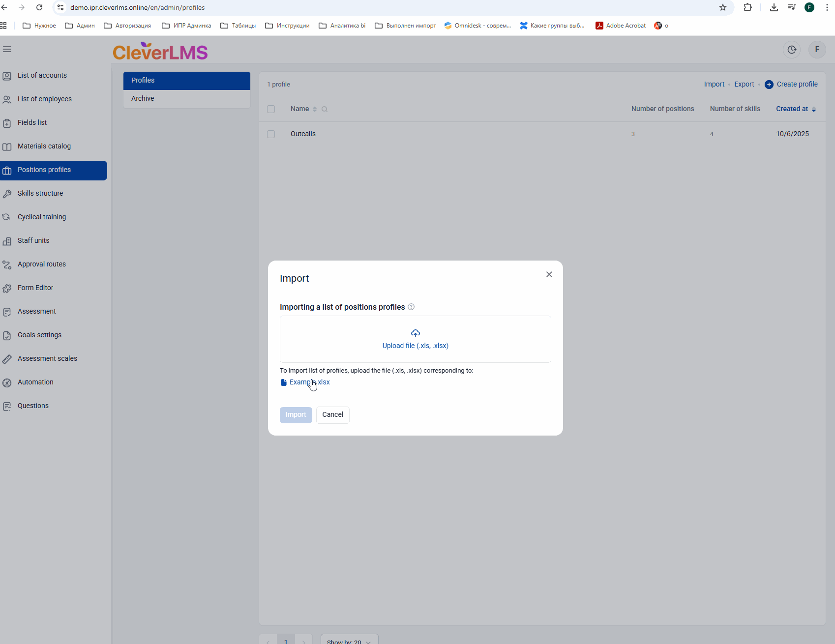This screenshot has height=644, width=835.
Task: Click the Create profile plus icon
Action: tap(769, 85)
